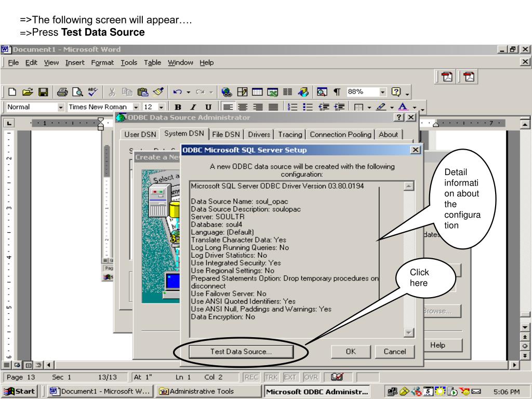Click the Increase Indent icon
Screen dimensions: 532x399
339,107
